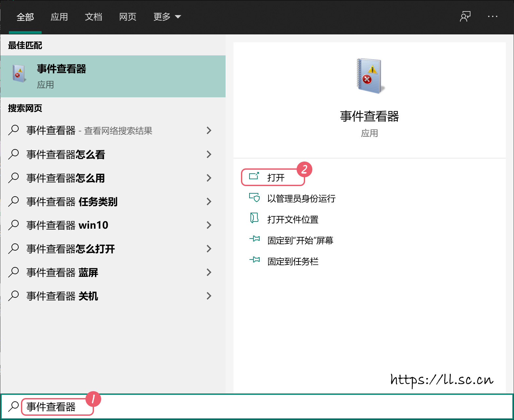Viewport: 514px width, 420px height.
Task: Click the shield icon for admin run
Action: (254, 197)
